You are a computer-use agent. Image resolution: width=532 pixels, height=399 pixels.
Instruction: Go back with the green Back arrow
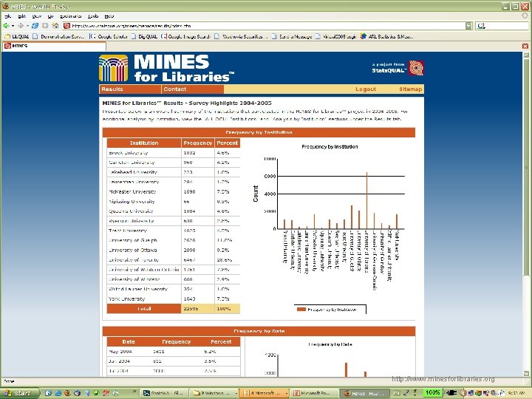pos(6,25)
